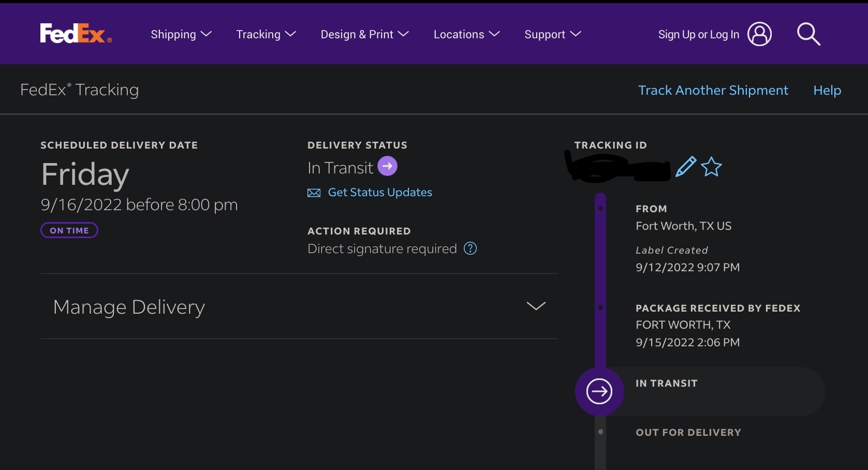Open the Design & Print menu

point(365,34)
